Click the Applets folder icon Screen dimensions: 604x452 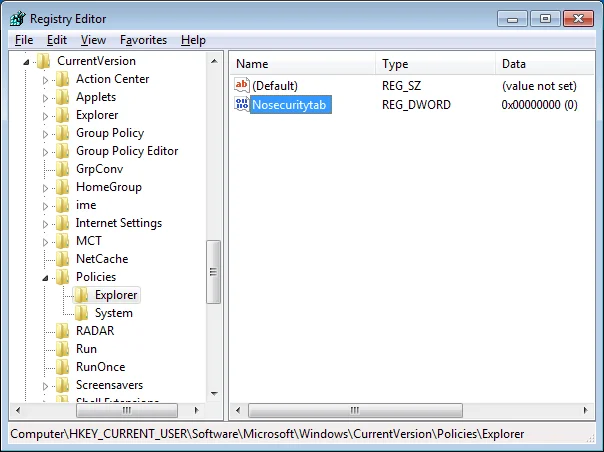point(62,97)
